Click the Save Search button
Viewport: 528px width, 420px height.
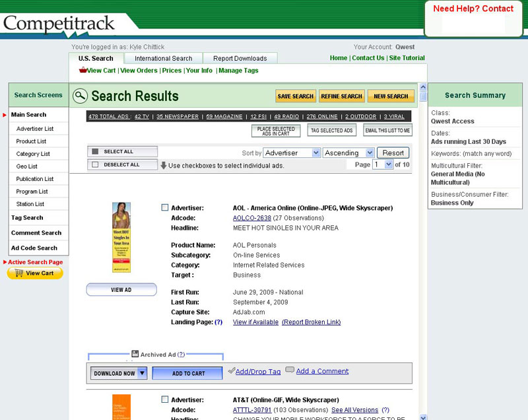(295, 96)
